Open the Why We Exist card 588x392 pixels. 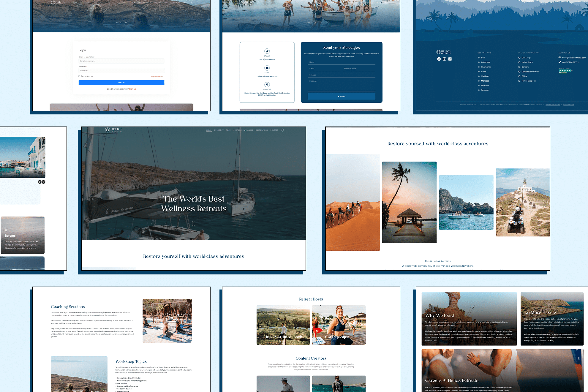pos(469,319)
